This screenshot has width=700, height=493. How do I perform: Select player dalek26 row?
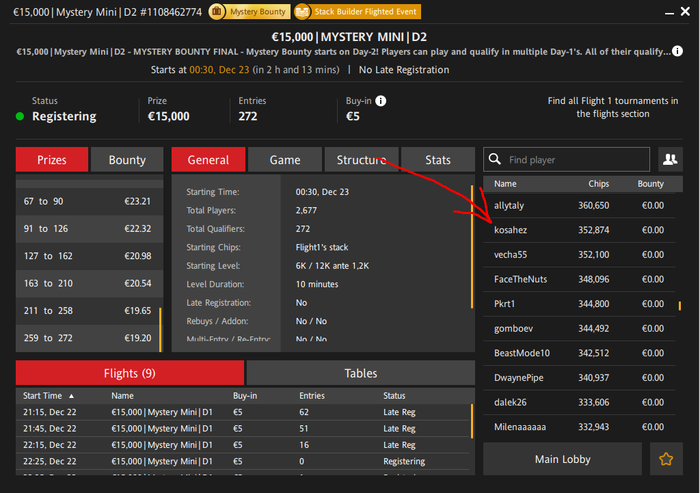tap(579, 402)
